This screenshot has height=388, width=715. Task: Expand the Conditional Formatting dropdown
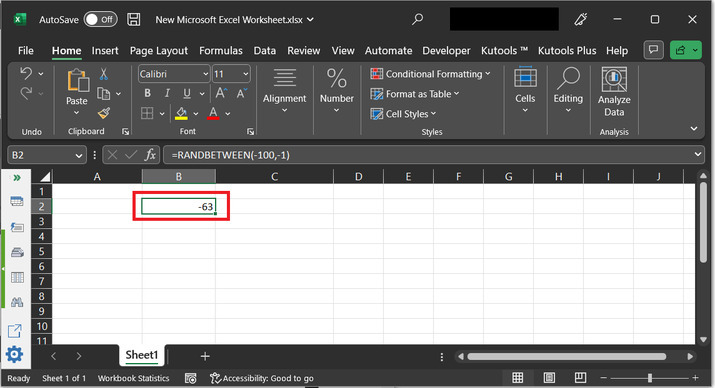[430, 74]
